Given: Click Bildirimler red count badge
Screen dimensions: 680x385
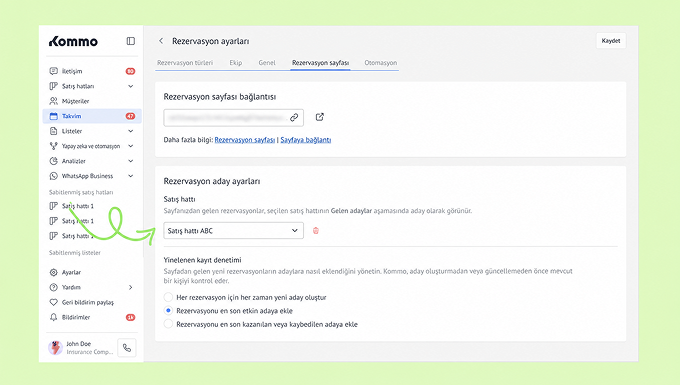Looking at the screenshot, I should [130, 317].
